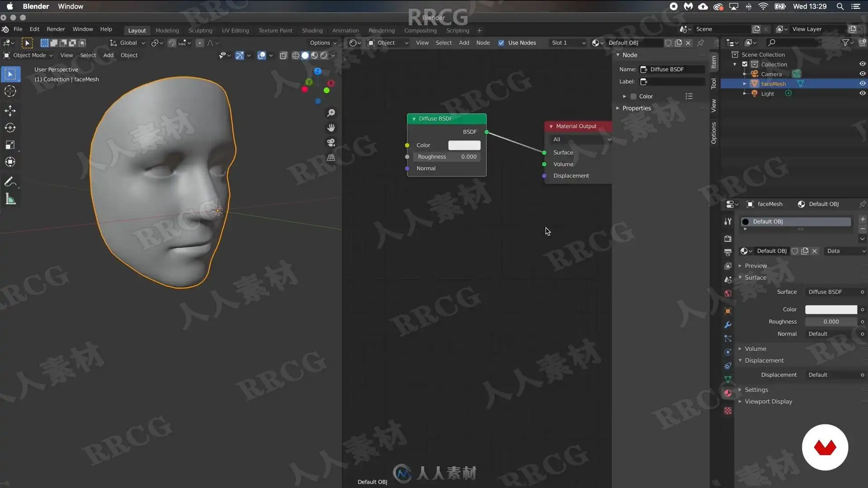Hide faceMesh using its eye icon
The image size is (868, 488).
(x=862, y=84)
